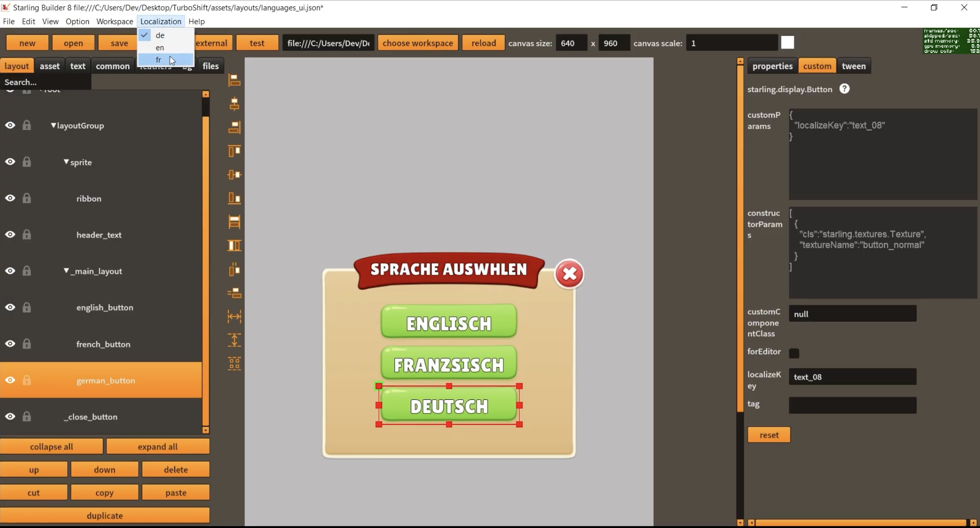
Task: Toggle the lock on the ribbon layer
Action: (27, 198)
